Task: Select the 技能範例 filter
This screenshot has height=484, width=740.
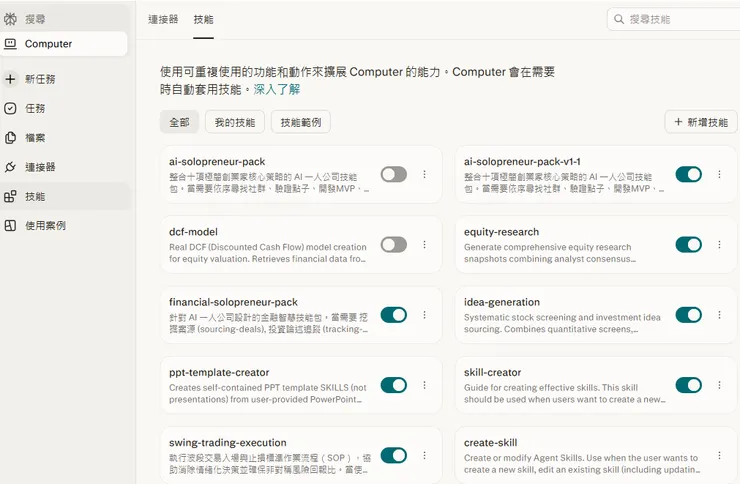Action: (301, 122)
